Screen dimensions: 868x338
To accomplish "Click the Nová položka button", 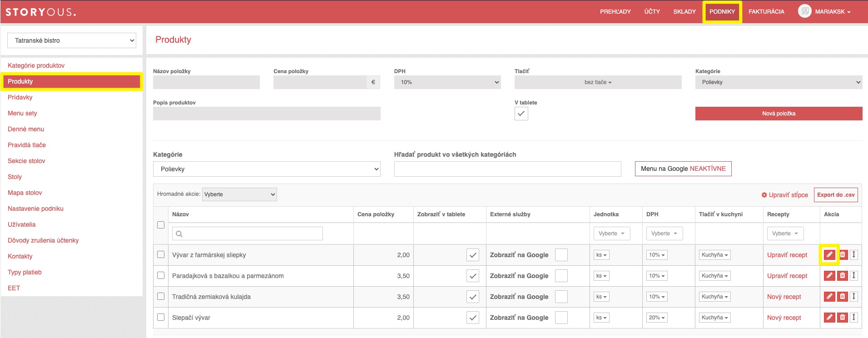I will pos(779,114).
